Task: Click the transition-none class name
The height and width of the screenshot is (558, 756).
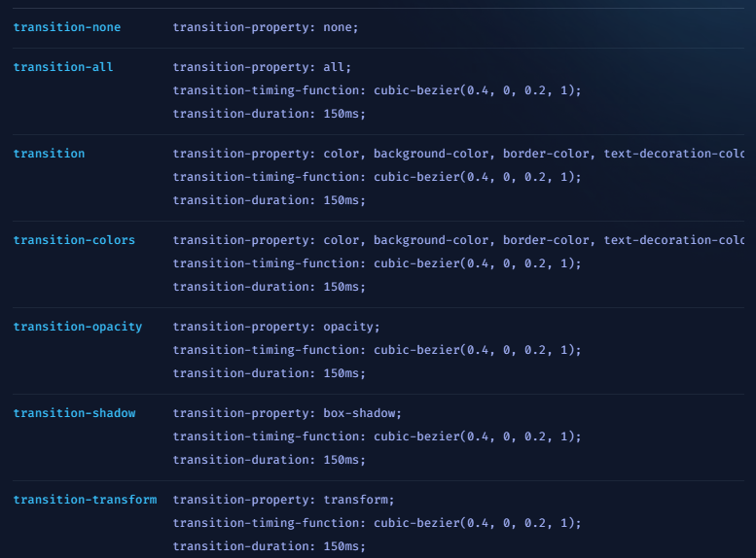Action: coord(67,27)
